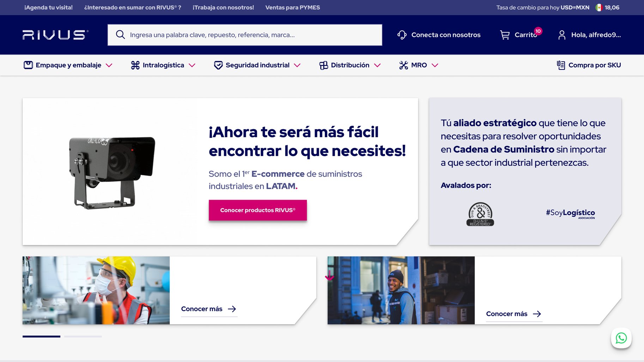The height and width of the screenshot is (362, 644).
Task: Click the cart badge showing 10
Action: (538, 31)
